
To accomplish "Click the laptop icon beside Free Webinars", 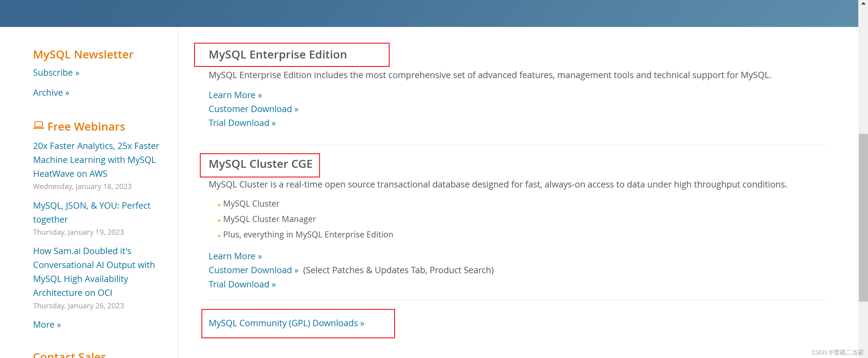I will tap(38, 125).
